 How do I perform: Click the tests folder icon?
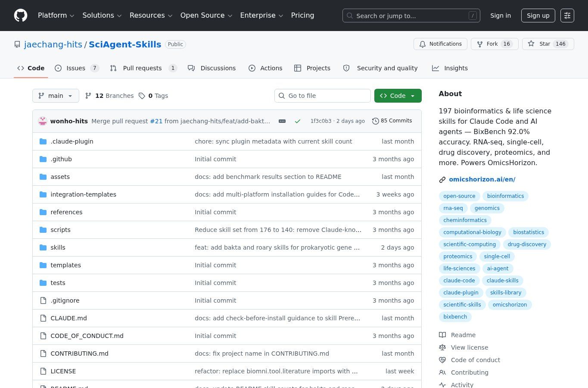(x=43, y=283)
